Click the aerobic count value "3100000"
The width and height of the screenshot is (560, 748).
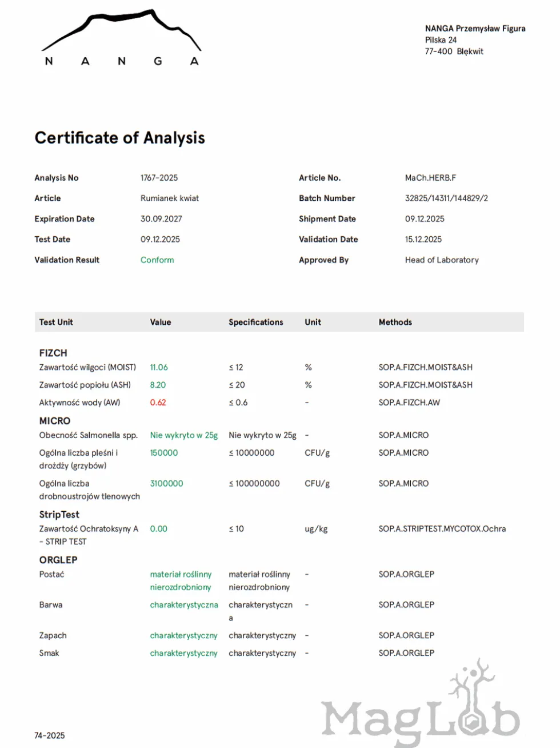pos(167,484)
